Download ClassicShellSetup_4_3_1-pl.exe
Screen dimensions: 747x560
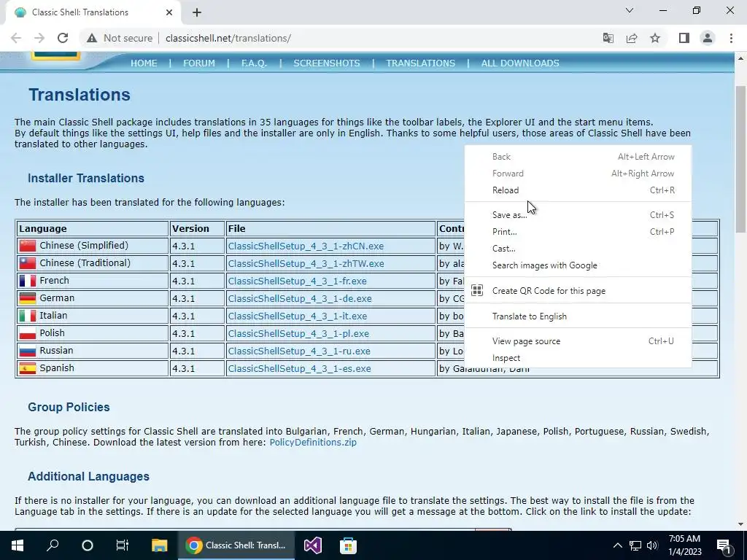[x=298, y=334]
